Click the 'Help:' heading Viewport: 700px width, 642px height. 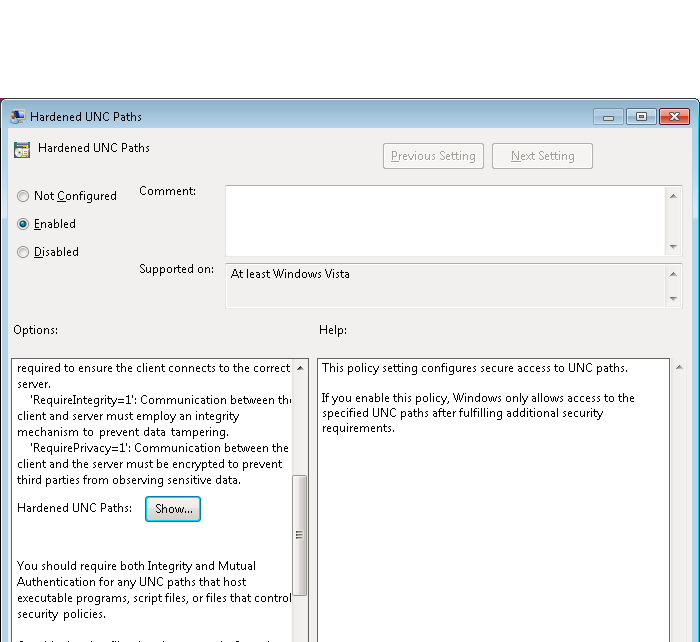click(x=333, y=330)
